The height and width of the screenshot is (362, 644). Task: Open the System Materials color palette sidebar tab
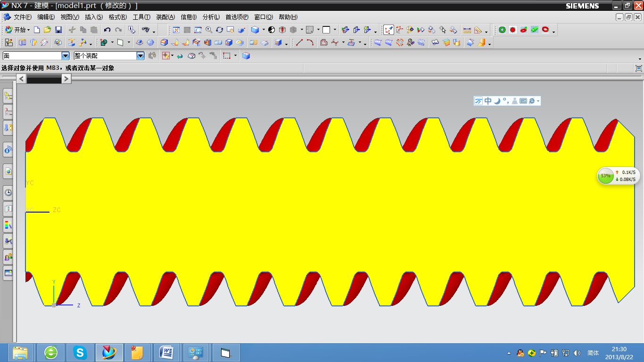click(x=8, y=225)
